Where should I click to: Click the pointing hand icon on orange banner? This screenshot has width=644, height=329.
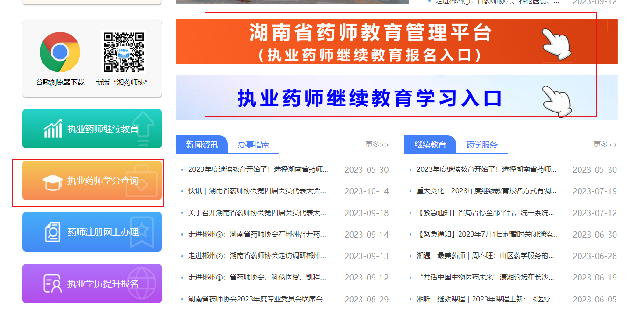pyautogui.click(x=557, y=43)
